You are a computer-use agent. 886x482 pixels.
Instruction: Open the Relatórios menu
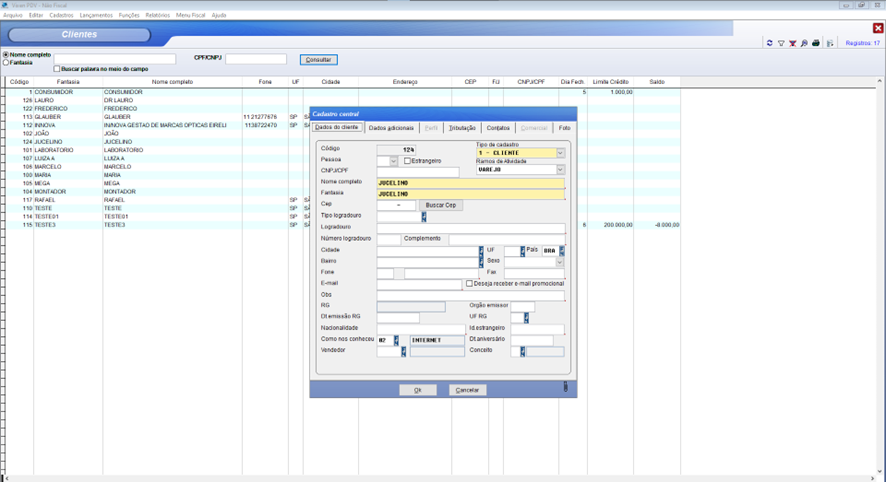pyautogui.click(x=157, y=15)
